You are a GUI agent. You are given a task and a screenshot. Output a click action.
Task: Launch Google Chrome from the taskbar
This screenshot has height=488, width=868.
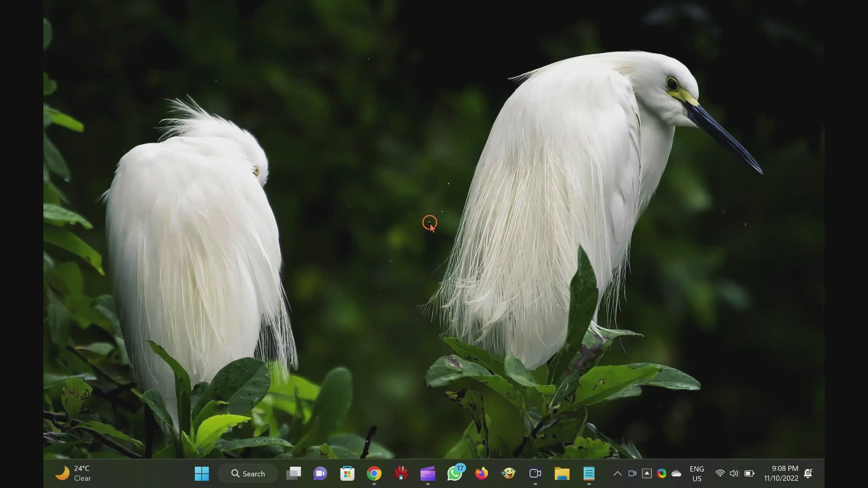tap(374, 474)
